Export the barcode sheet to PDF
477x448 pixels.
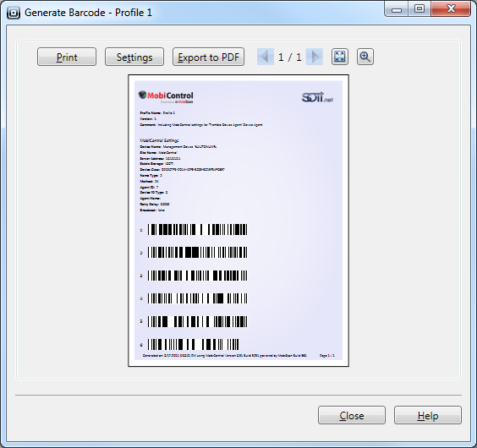[x=208, y=57]
